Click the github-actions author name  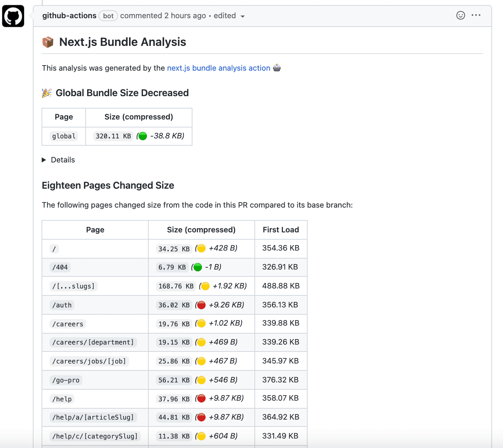pos(69,16)
